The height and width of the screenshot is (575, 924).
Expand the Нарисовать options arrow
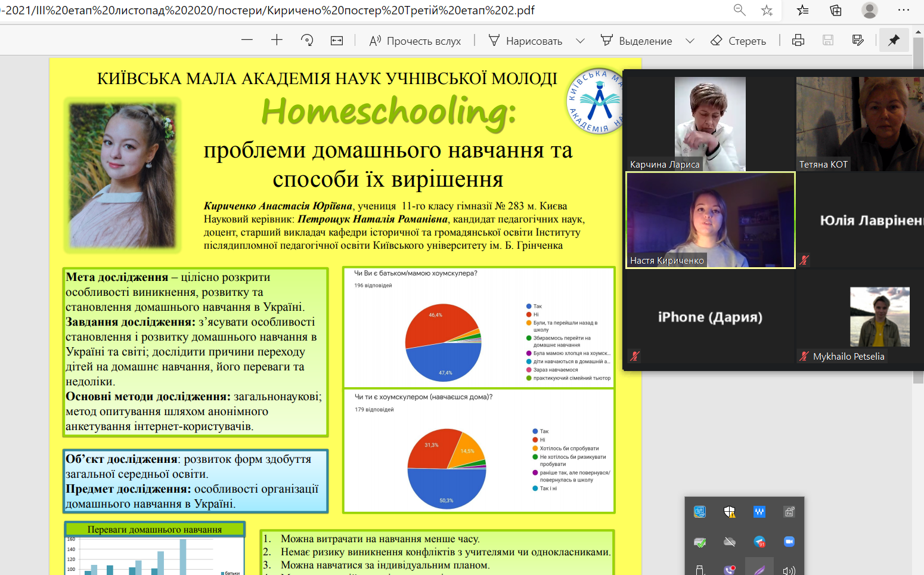(580, 41)
